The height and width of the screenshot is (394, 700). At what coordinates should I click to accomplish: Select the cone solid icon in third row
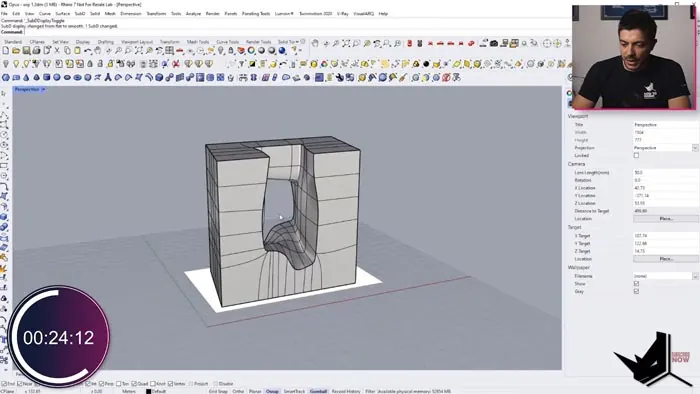(26, 77)
